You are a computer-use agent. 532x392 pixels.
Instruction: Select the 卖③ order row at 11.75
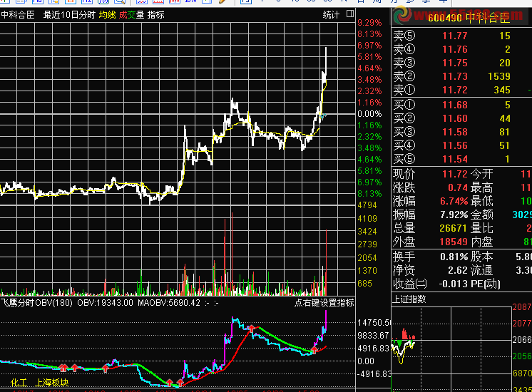[x=461, y=63]
